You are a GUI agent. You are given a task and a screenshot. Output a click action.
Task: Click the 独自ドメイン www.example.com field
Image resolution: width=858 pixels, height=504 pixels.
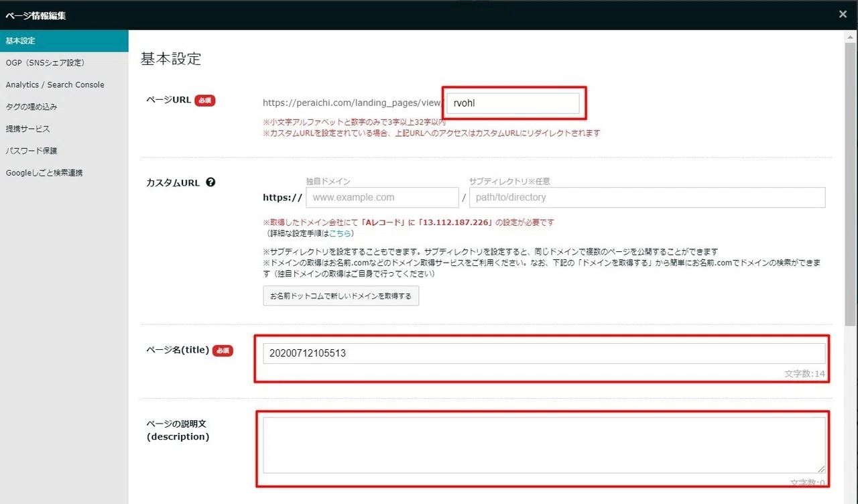click(x=382, y=197)
